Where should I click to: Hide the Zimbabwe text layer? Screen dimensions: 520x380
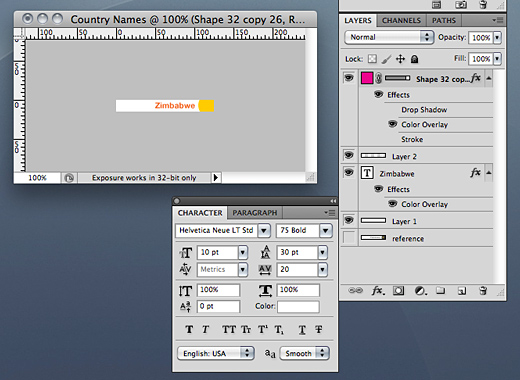[x=349, y=172]
